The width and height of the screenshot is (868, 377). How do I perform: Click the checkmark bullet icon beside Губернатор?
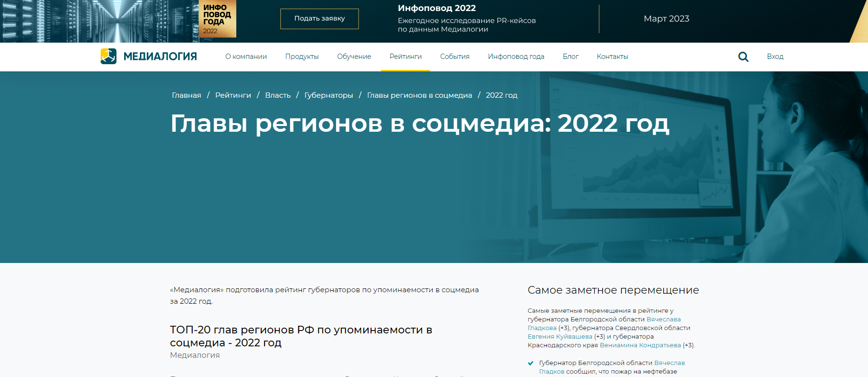point(531,363)
